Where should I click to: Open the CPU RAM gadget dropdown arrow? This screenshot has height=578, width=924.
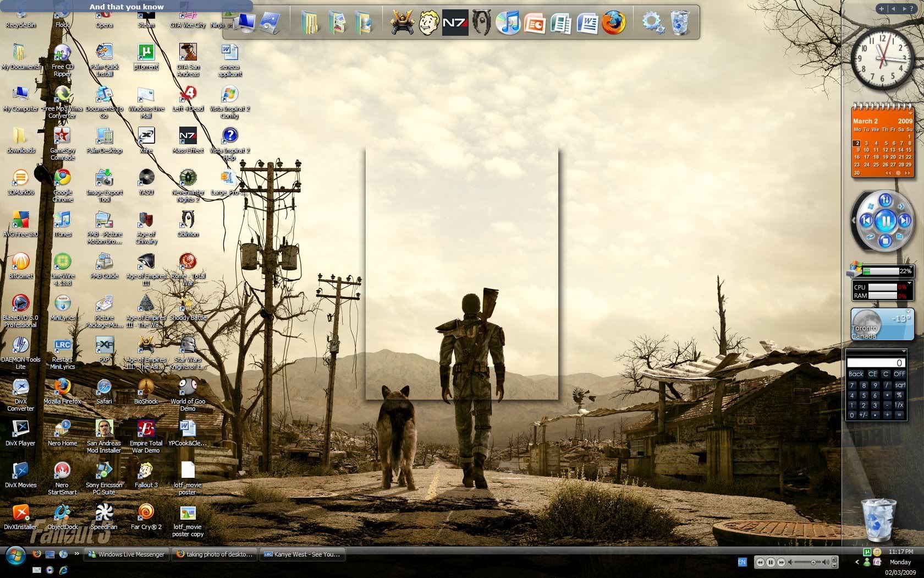pyautogui.click(x=909, y=283)
